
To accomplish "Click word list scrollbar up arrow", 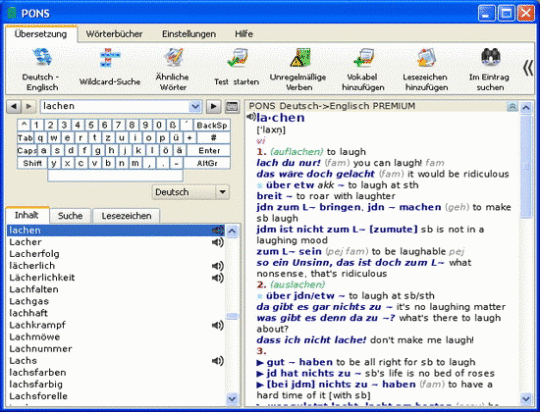I will coord(232,231).
